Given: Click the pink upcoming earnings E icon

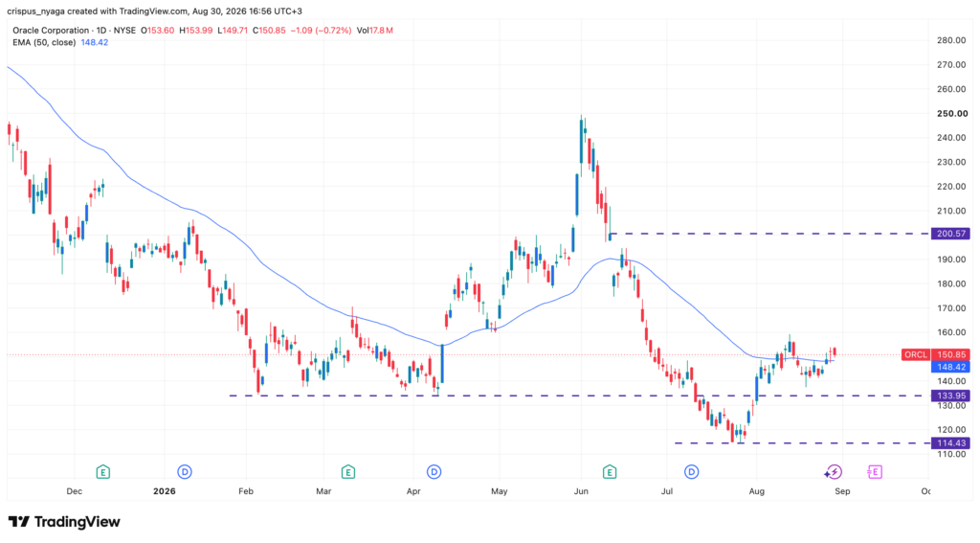Looking at the screenshot, I should [875, 472].
